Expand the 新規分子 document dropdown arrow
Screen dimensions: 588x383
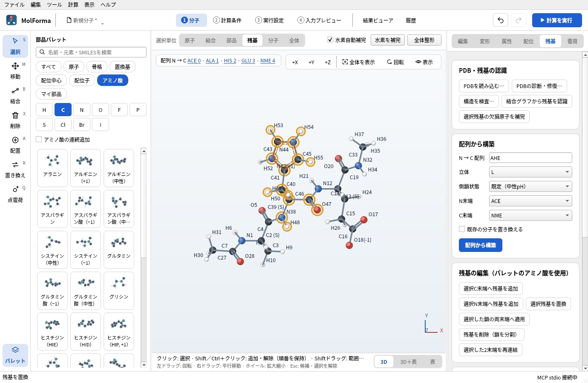click(x=102, y=23)
